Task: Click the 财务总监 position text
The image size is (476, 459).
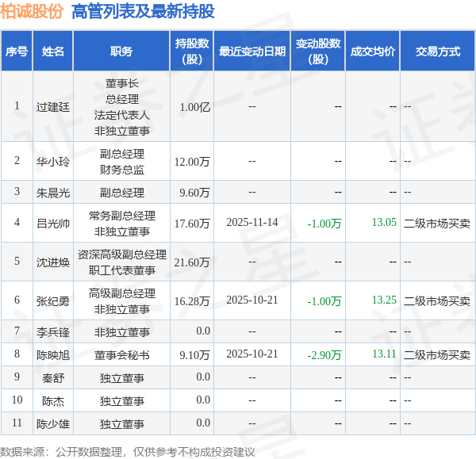Action: click(122, 170)
